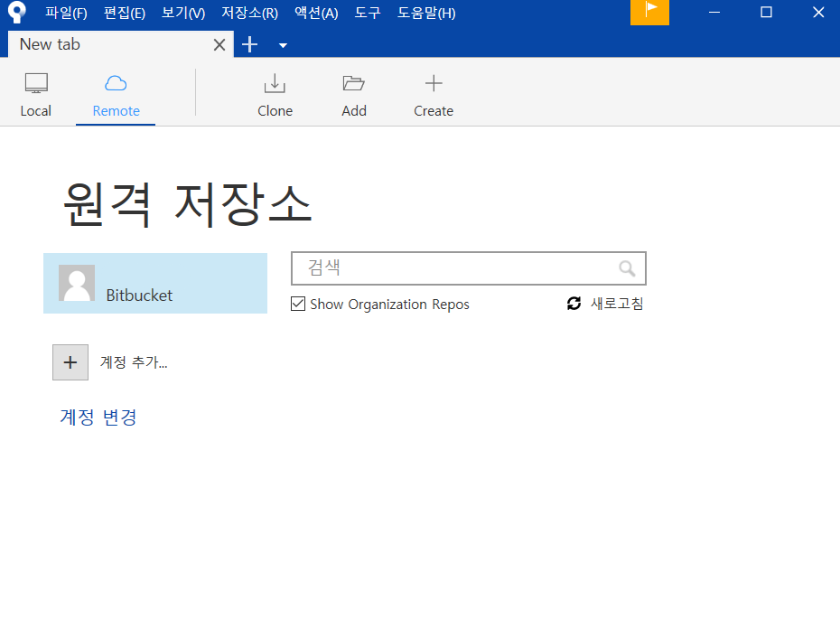Expand the tab list dropdown arrow

point(283,45)
